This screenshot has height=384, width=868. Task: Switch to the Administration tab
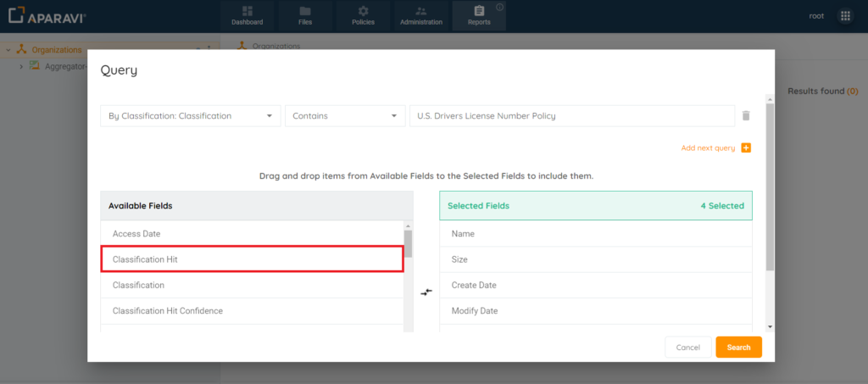click(421, 16)
